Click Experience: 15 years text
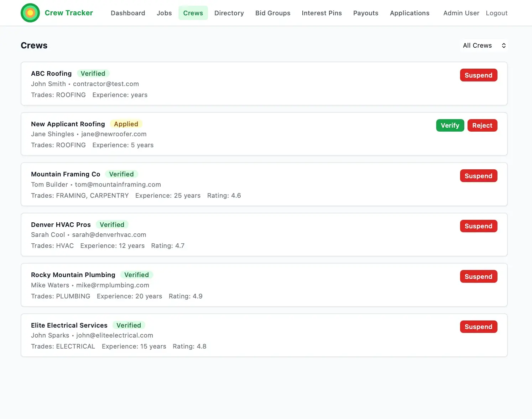532x419 pixels. coord(134,346)
